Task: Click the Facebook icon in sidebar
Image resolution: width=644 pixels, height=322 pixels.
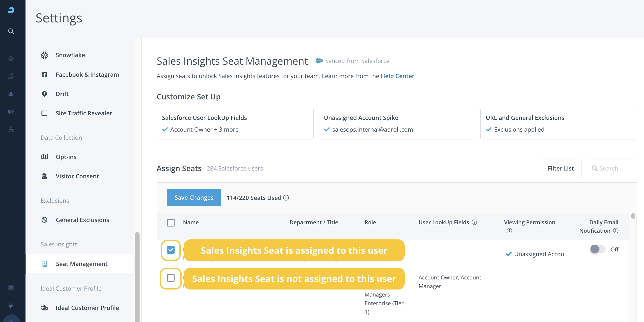Action: point(44,74)
